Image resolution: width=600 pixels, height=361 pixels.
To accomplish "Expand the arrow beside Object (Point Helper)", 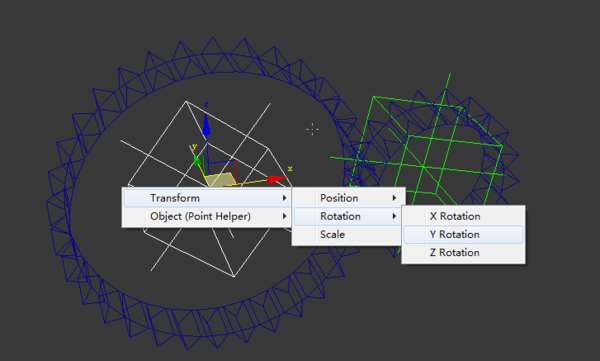I will 284,216.
